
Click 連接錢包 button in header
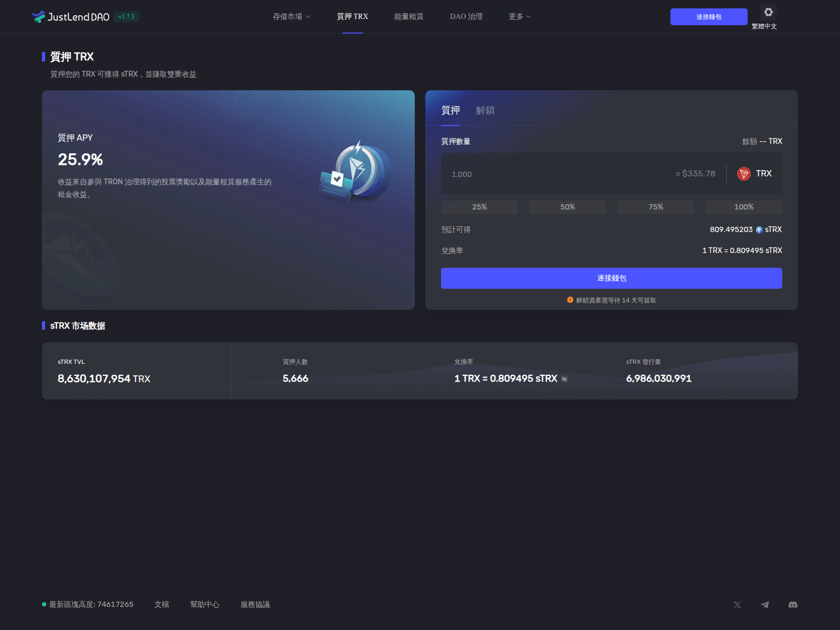709,17
